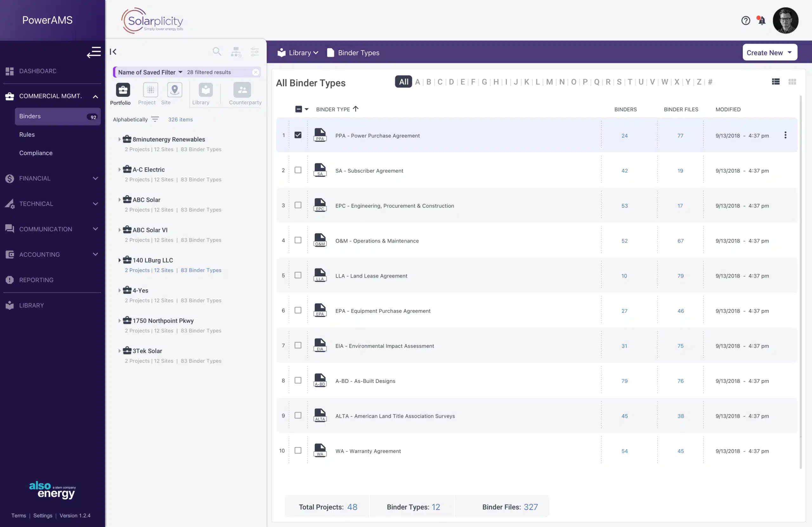Viewport: 812px width, 527px height.
Task: Select the Project grid icon
Action: coord(150,90)
